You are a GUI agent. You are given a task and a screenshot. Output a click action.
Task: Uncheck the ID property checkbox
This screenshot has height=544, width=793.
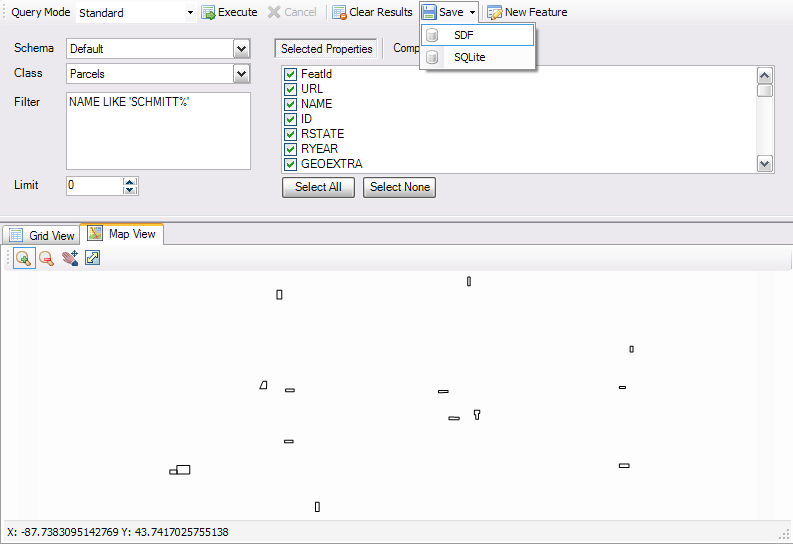(290, 119)
